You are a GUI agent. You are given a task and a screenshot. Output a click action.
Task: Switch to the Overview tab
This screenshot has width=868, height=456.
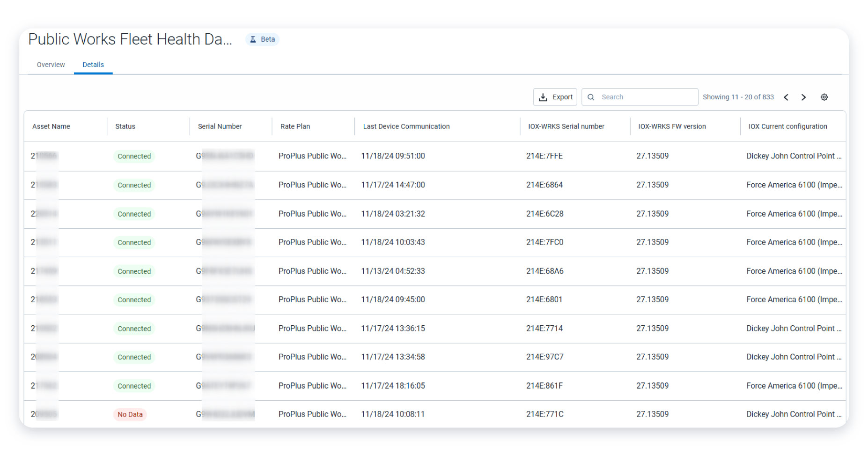coord(50,65)
